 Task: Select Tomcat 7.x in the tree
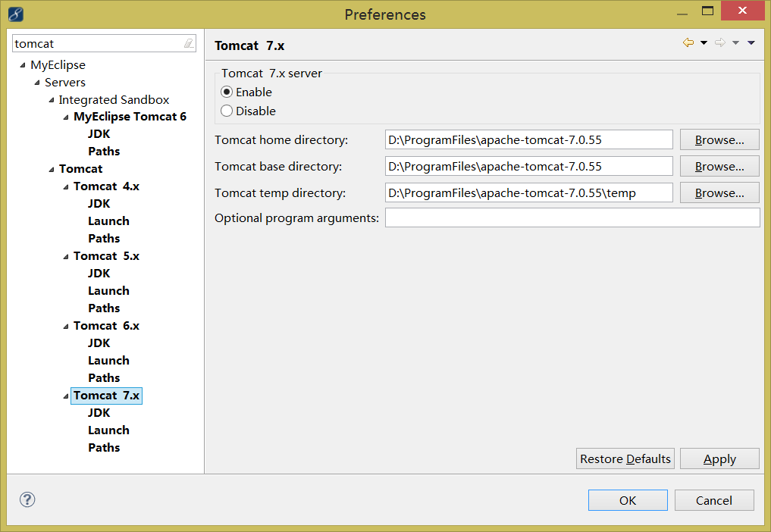[x=106, y=396]
